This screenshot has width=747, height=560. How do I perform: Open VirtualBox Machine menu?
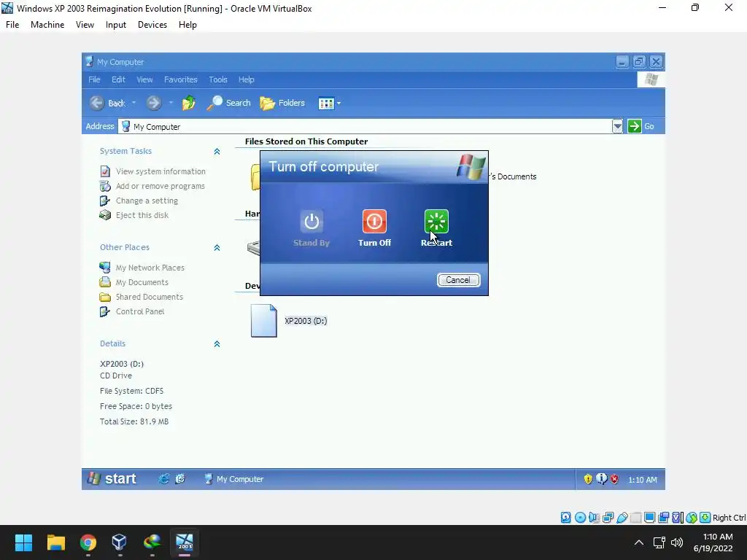tap(47, 25)
